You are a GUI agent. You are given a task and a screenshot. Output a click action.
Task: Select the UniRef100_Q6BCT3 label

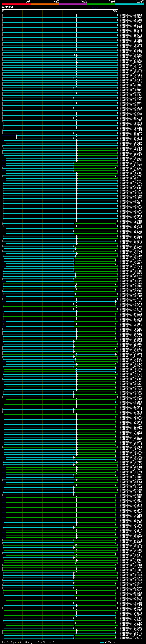click(x=131, y=105)
